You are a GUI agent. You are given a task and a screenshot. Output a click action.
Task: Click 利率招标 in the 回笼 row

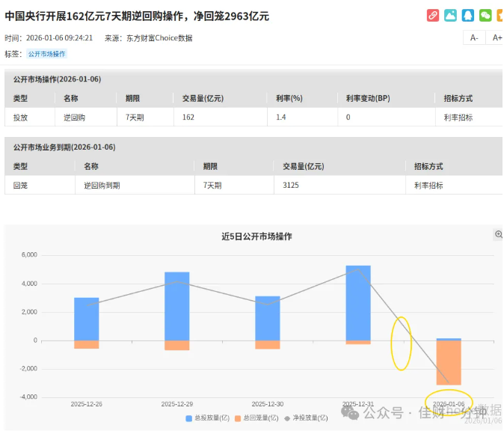[428, 186]
